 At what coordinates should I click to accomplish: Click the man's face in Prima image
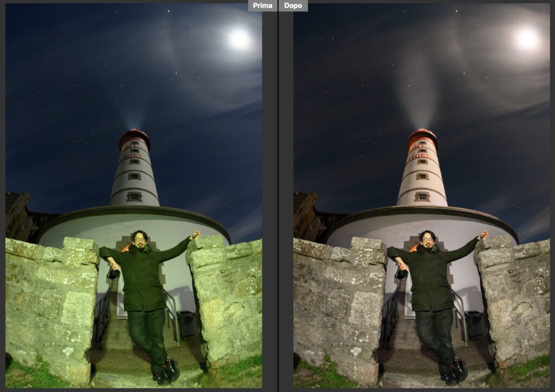click(x=139, y=239)
